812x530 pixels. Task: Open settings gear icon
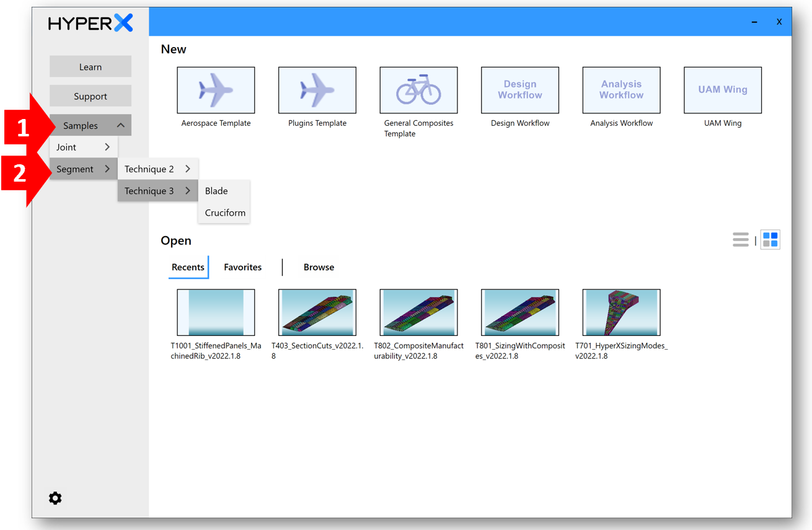[x=55, y=498]
